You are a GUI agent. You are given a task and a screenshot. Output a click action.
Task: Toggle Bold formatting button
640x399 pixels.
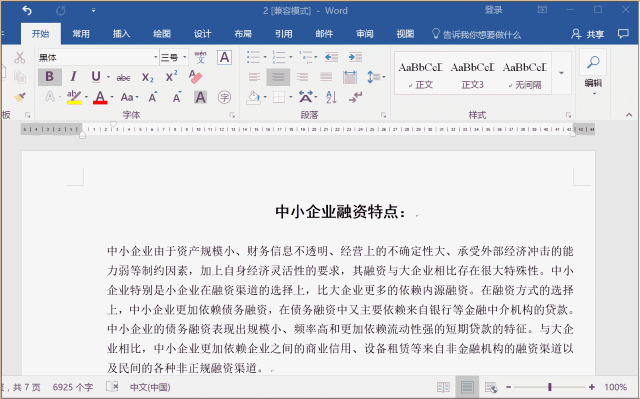click(x=50, y=77)
